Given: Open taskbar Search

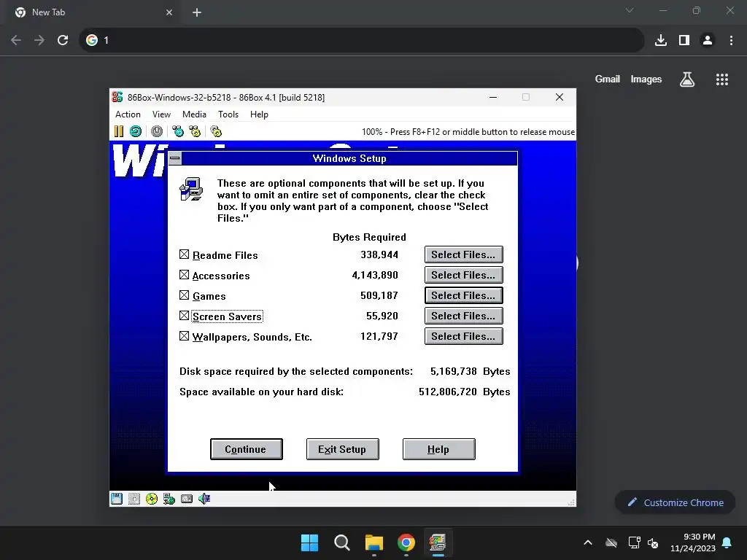Looking at the screenshot, I should point(341,542).
